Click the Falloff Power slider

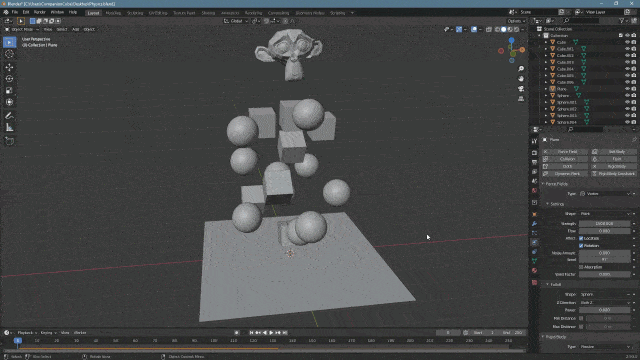coord(605,310)
